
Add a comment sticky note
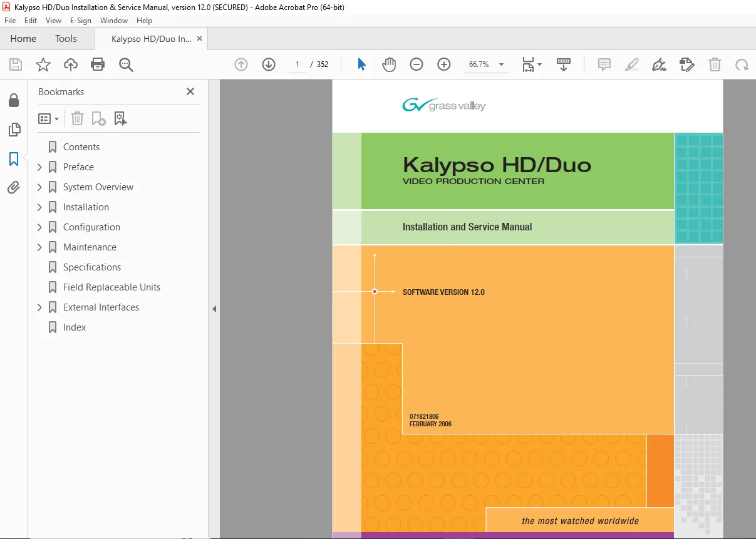(x=604, y=64)
